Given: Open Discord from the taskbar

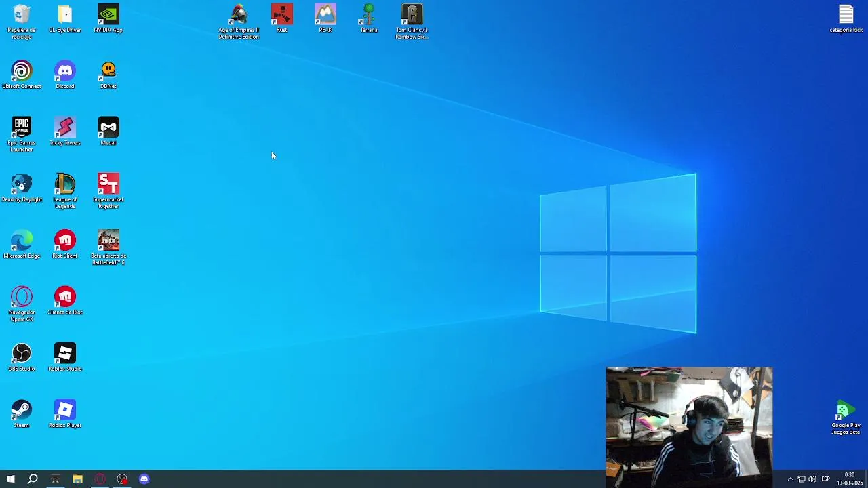Looking at the screenshot, I should 144,479.
